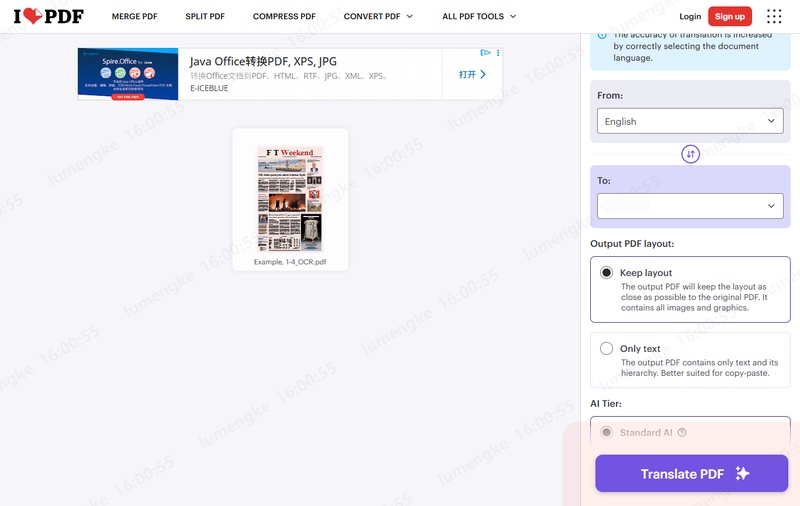
Task: Click the accuracy info icon
Action: [x=603, y=35]
